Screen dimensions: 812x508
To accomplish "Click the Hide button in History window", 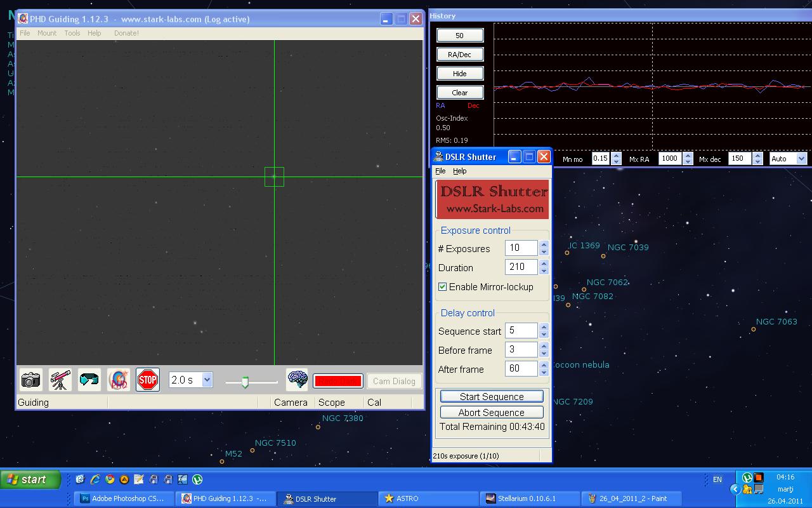I will tap(460, 74).
